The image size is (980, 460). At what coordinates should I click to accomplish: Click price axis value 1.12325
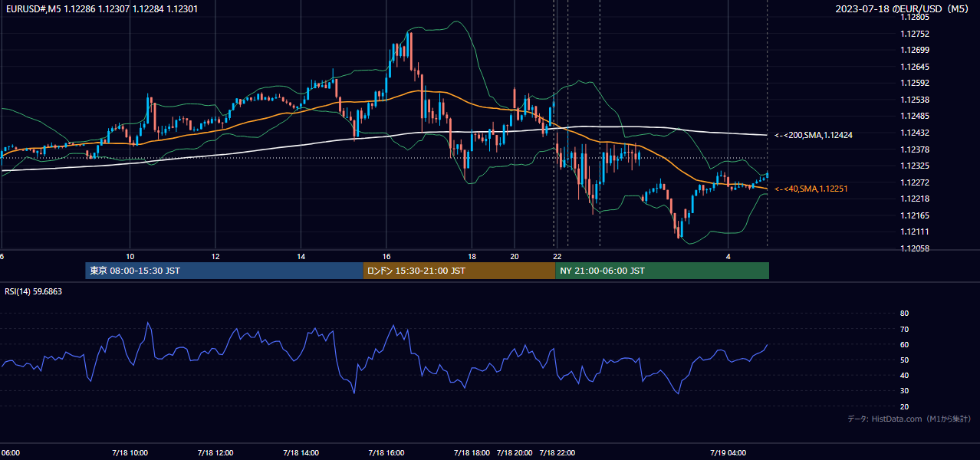[915, 166]
